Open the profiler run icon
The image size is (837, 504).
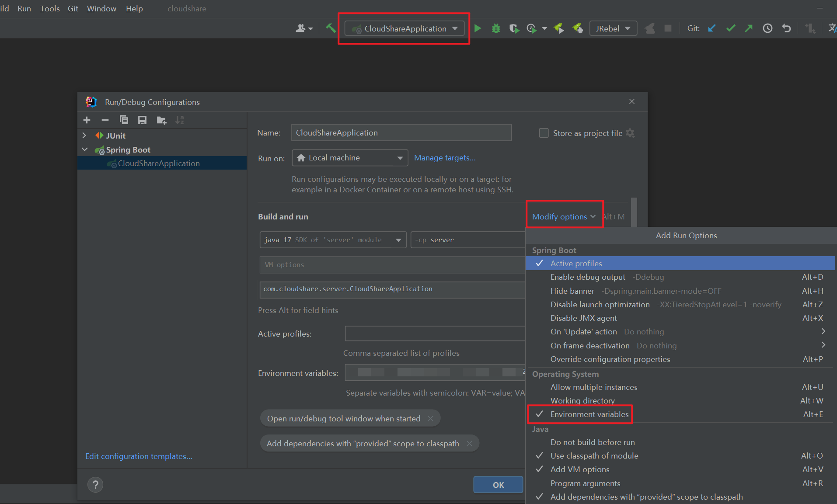(x=532, y=28)
